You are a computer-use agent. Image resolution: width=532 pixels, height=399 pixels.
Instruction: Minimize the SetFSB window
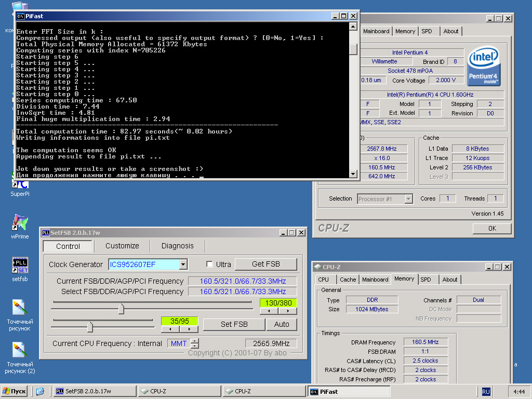(x=283, y=233)
